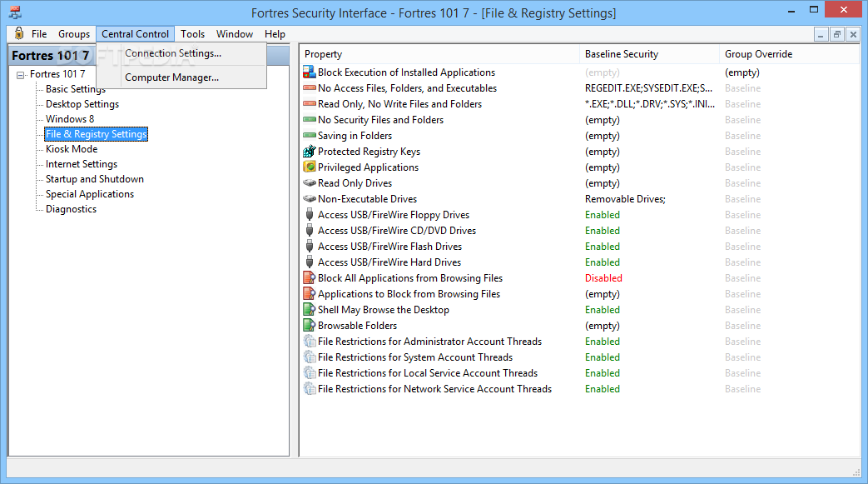868x484 pixels.
Task: Click the padlock icon in the menu bar
Action: (19, 33)
